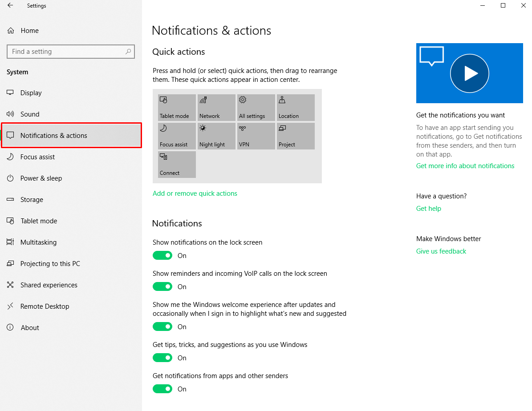532x411 pixels.
Task: Disable the Windows welcome experience toggle
Action: (x=162, y=326)
